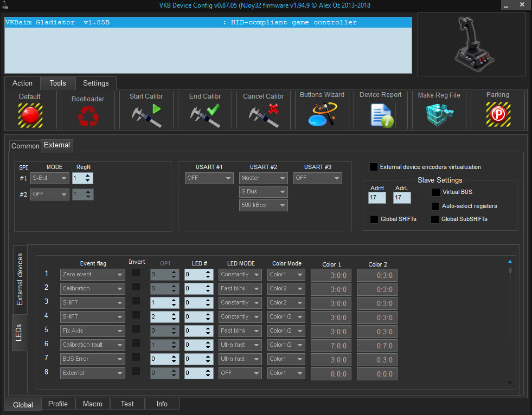Viewport: 532px width, 415px height.
Task: Click the Default red button icon
Action: pos(30,115)
